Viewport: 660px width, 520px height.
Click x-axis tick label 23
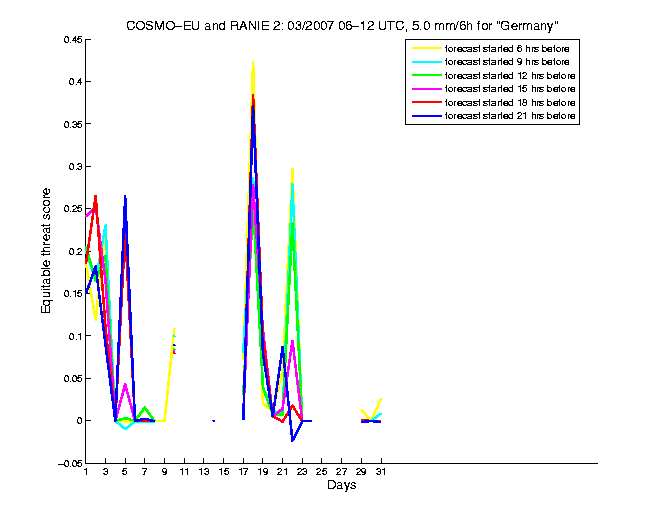coord(302,472)
